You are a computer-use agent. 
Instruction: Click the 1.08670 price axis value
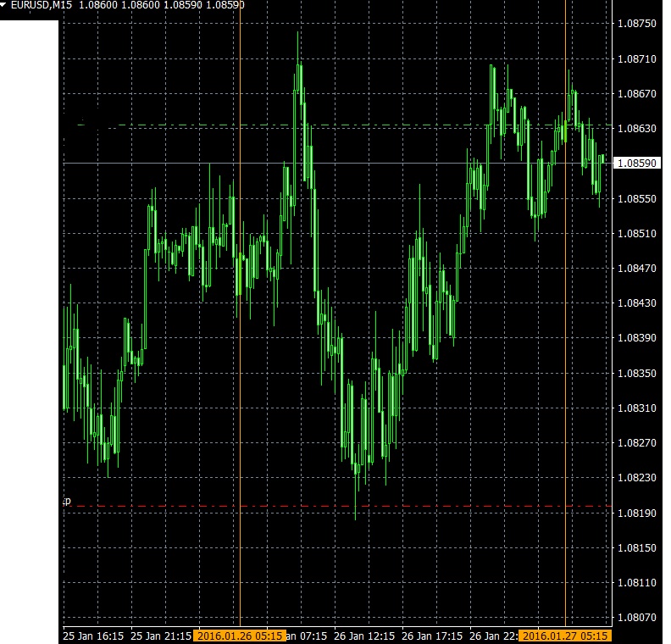click(x=637, y=94)
